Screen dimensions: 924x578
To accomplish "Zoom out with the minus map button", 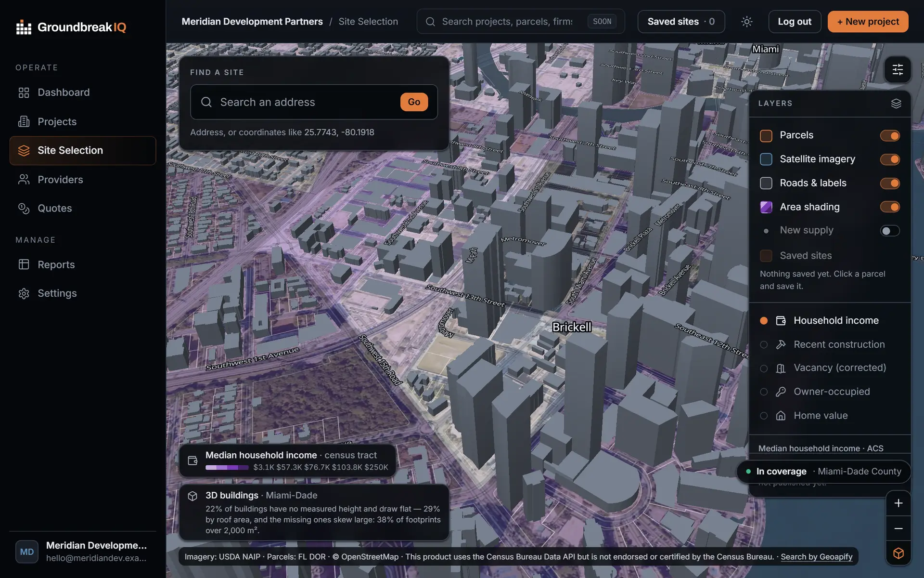I will tap(898, 529).
